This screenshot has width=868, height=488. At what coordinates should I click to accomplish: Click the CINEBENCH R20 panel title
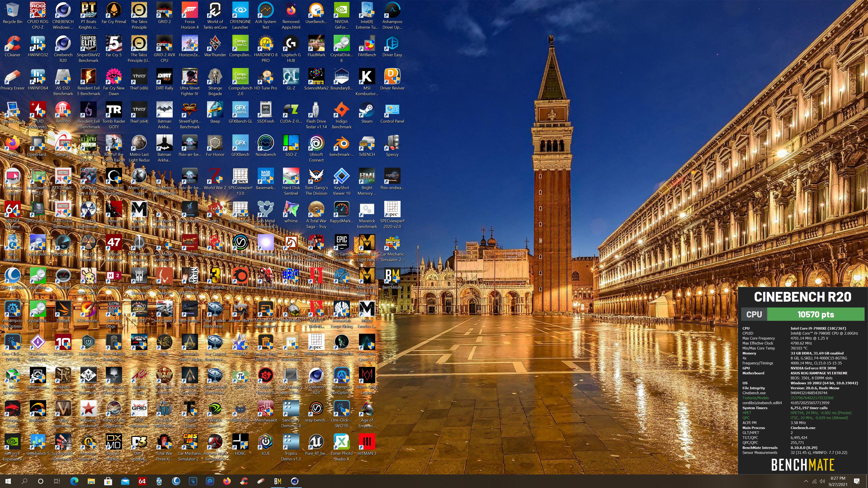803,297
